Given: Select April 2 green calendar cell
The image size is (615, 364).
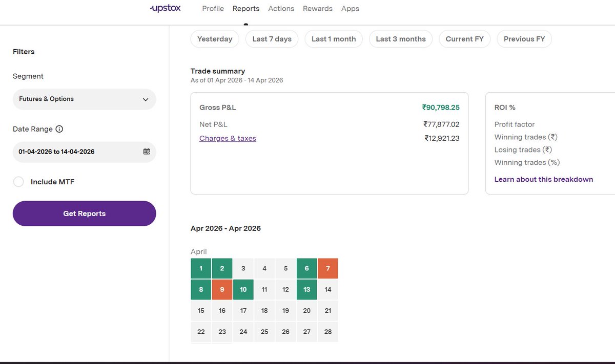Looking at the screenshot, I should pyautogui.click(x=222, y=268).
